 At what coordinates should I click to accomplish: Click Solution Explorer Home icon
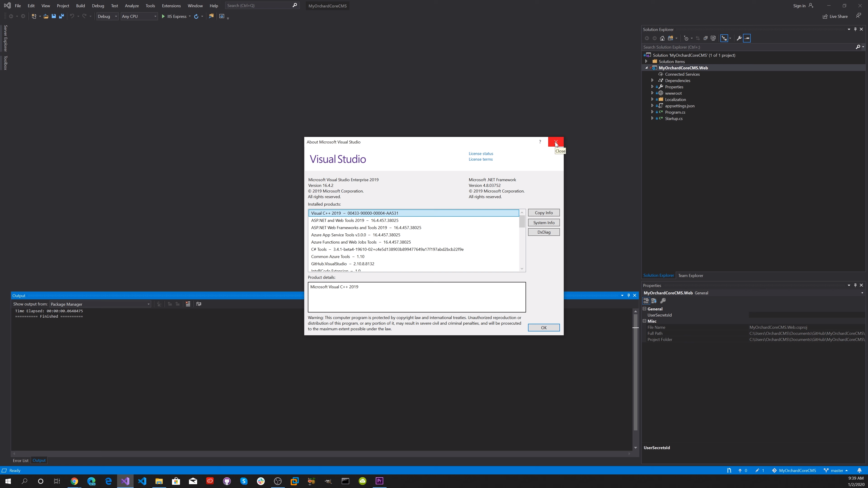[662, 38]
